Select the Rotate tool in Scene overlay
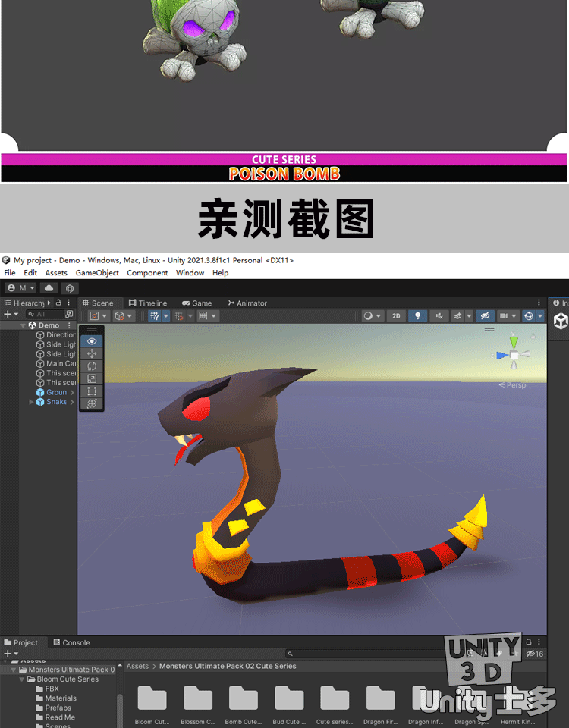Image resolution: width=569 pixels, height=728 pixels. 92,366
